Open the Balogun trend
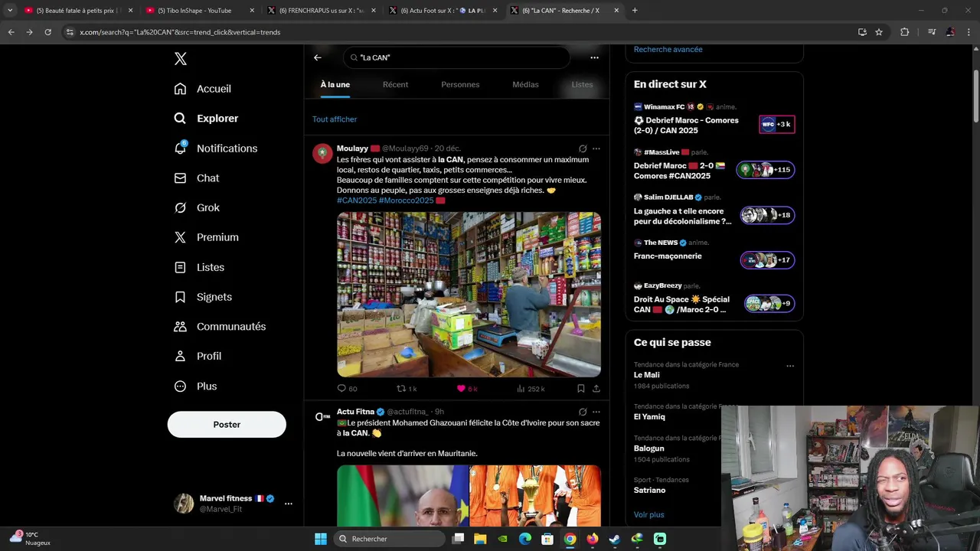980x551 pixels. (649, 448)
